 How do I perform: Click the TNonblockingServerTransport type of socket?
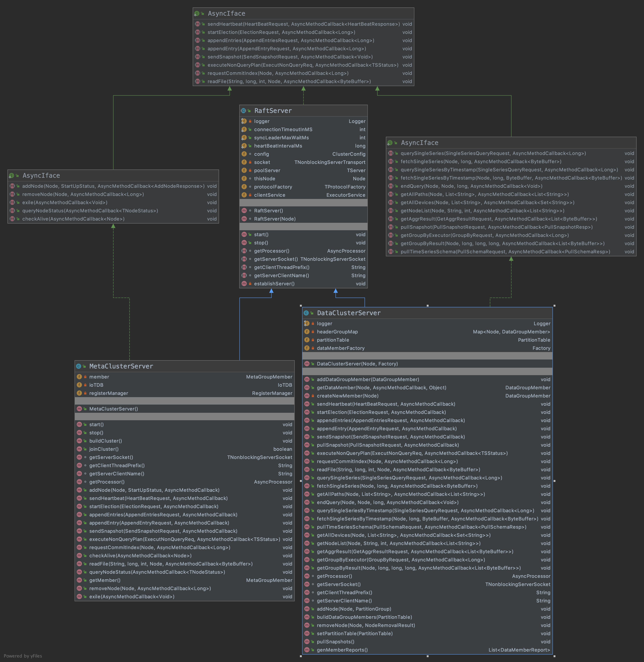coord(330,162)
